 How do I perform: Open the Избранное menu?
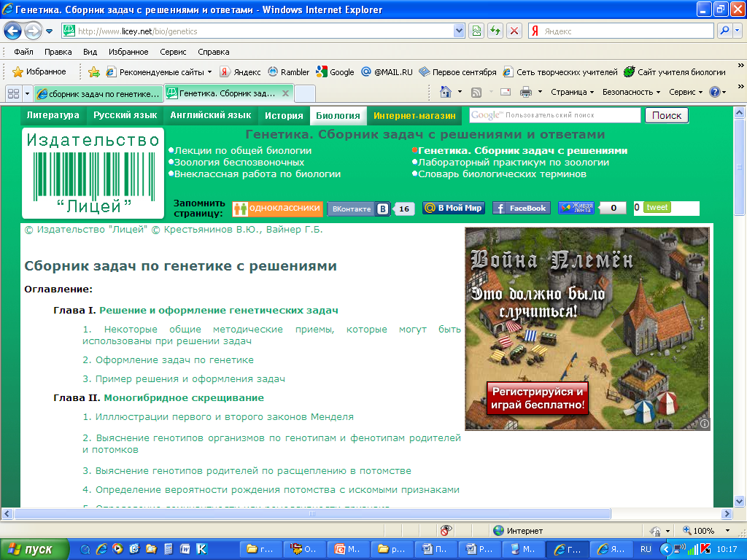[x=128, y=52]
